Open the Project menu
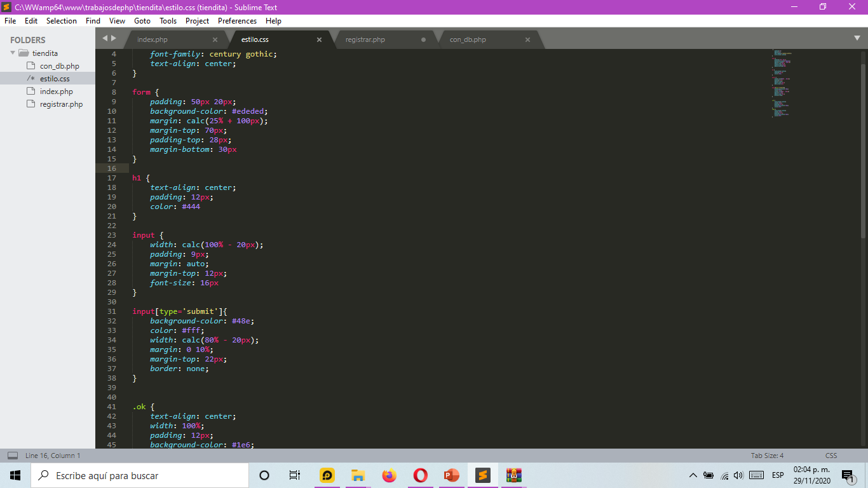Screen dimensions: 868x488 tap(197, 20)
